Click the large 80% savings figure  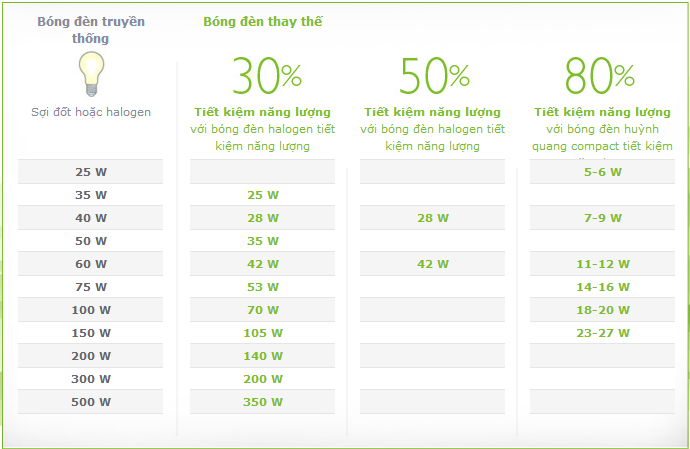pos(600,75)
